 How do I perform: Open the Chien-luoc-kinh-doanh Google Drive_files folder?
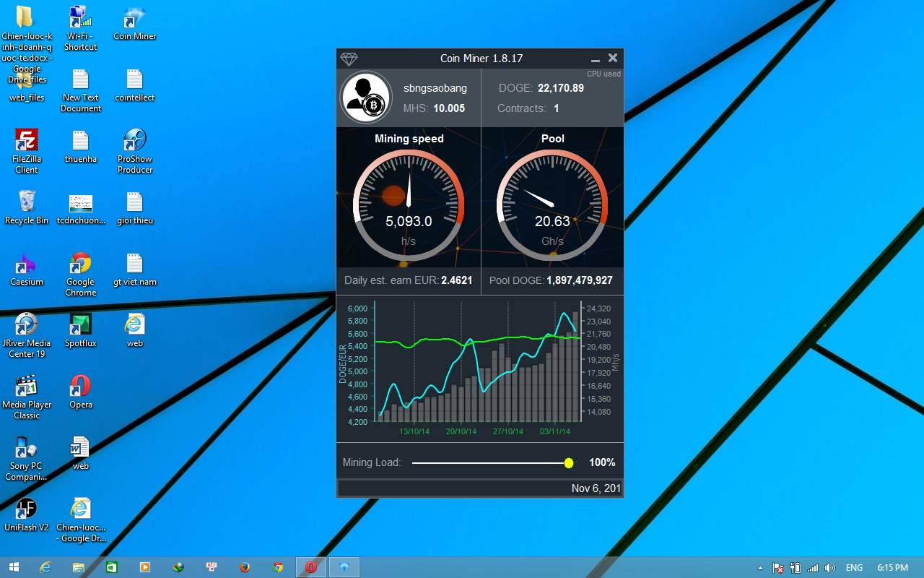point(27,46)
